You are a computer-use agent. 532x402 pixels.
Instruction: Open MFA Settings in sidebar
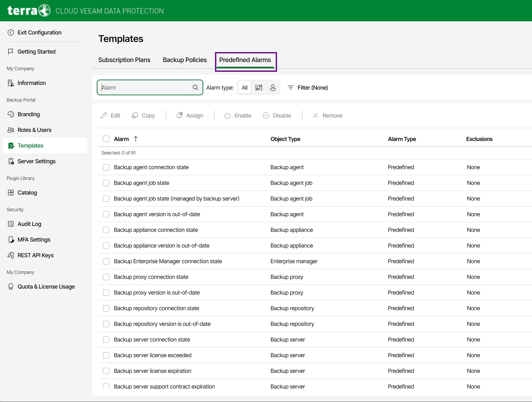point(34,240)
